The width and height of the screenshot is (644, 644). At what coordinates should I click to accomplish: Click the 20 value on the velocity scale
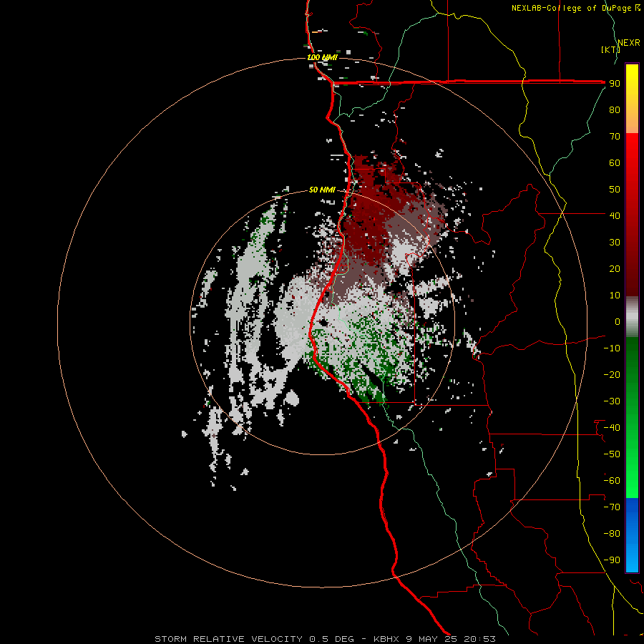tap(615, 268)
